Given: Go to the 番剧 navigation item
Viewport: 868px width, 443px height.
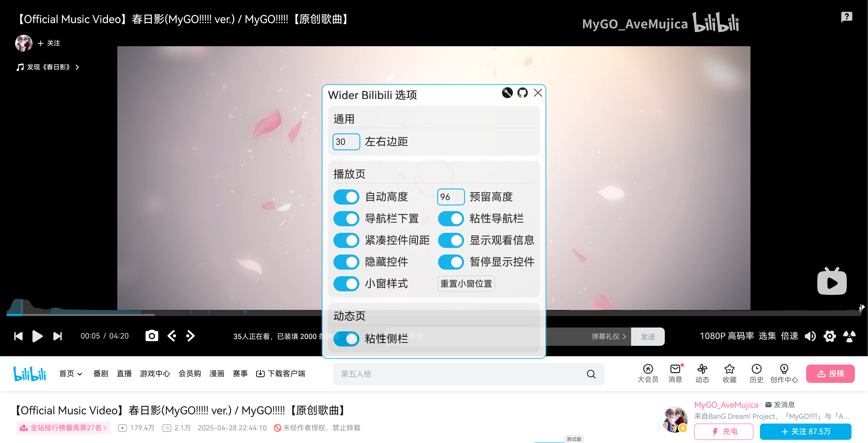Looking at the screenshot, I should pos(100,374).
